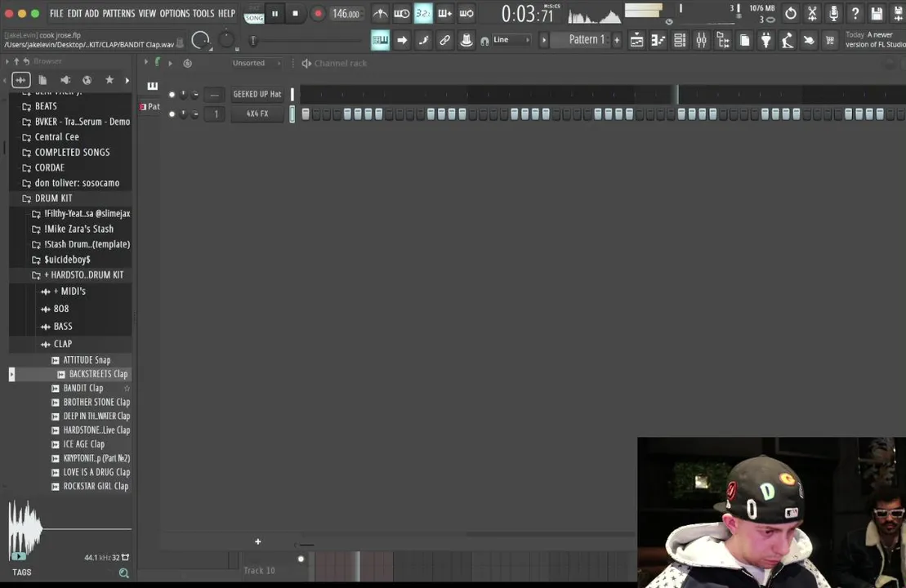The height and width of the screenshot is (588, 906).
Task: Expand the + MIDI's folder
Action: coord(70,292)
